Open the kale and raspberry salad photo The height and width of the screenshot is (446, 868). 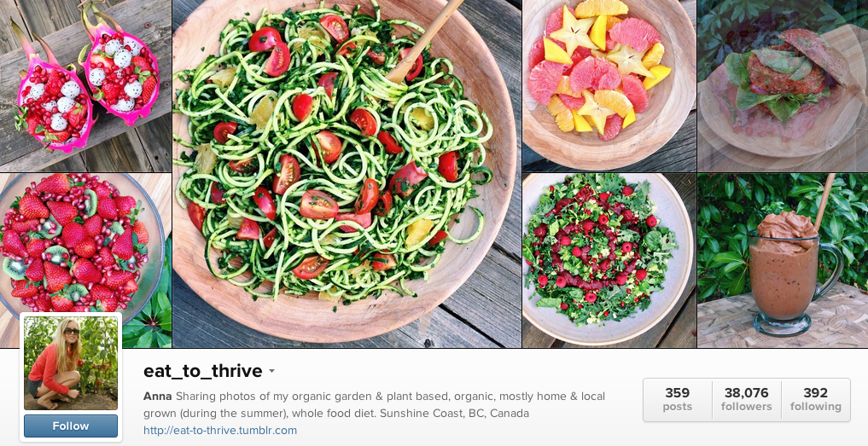pos(609,261)
